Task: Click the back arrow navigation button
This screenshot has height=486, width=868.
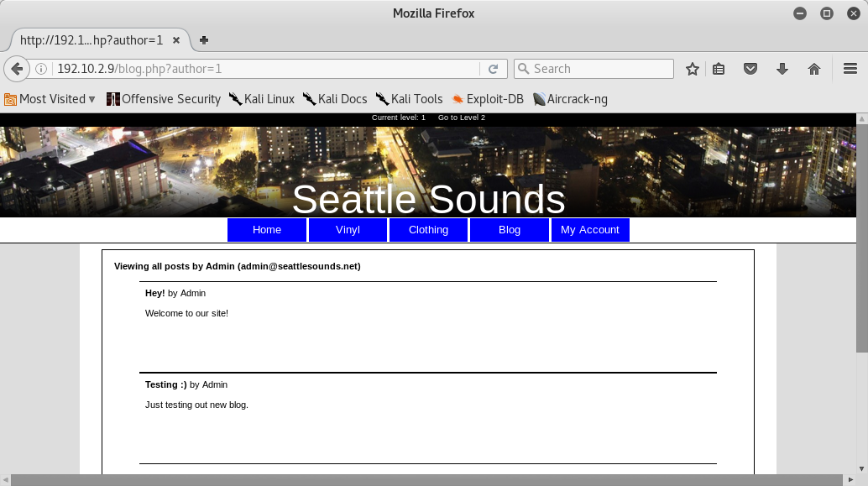Action: (16, 69)
